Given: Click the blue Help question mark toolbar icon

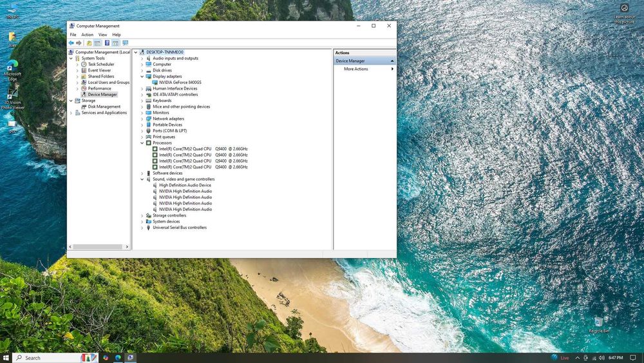Looking at the screenshot, I should [x=107, y=43].
